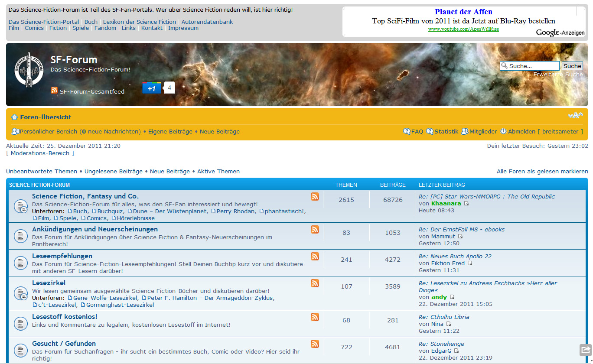Go to the Moderations-Bereich
Image resolution: width=593 pixels, height=364 pixels.
pos(40,153)
